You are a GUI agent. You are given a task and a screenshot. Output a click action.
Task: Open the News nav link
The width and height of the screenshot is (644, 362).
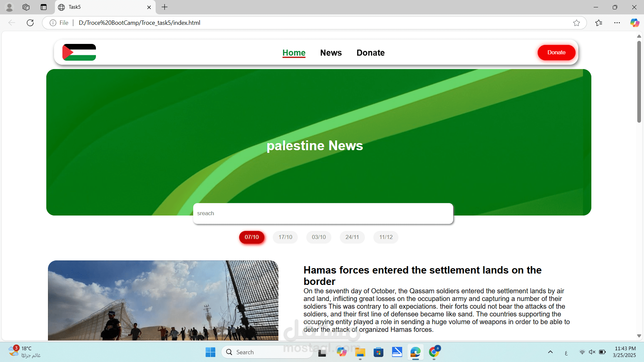(331, 53)
